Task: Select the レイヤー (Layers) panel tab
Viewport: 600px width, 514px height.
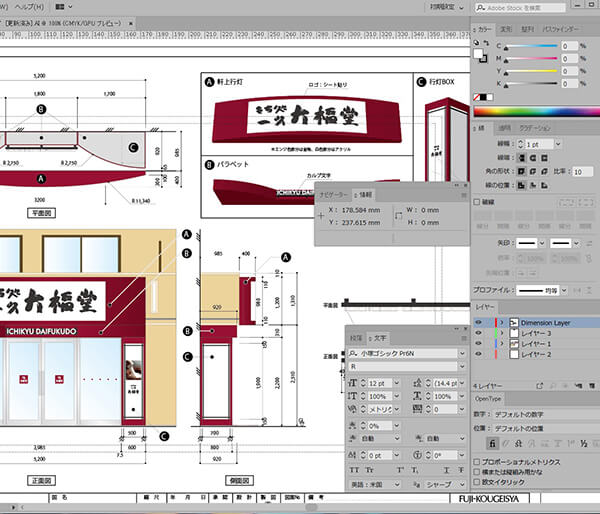Action: (x=485, y=307)
